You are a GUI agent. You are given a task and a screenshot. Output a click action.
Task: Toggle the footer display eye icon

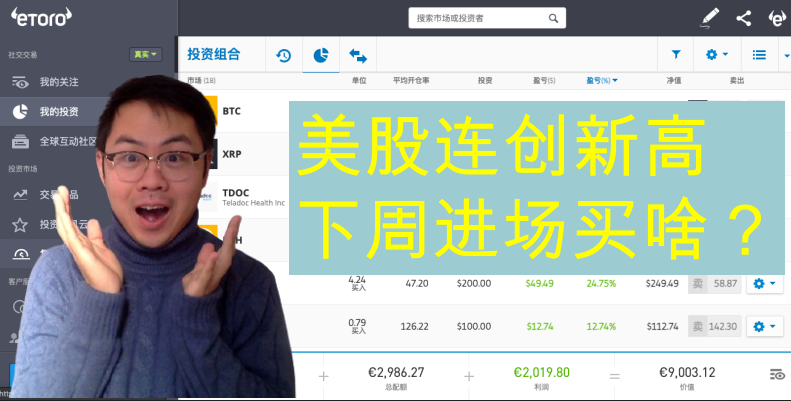coord(777,375)
